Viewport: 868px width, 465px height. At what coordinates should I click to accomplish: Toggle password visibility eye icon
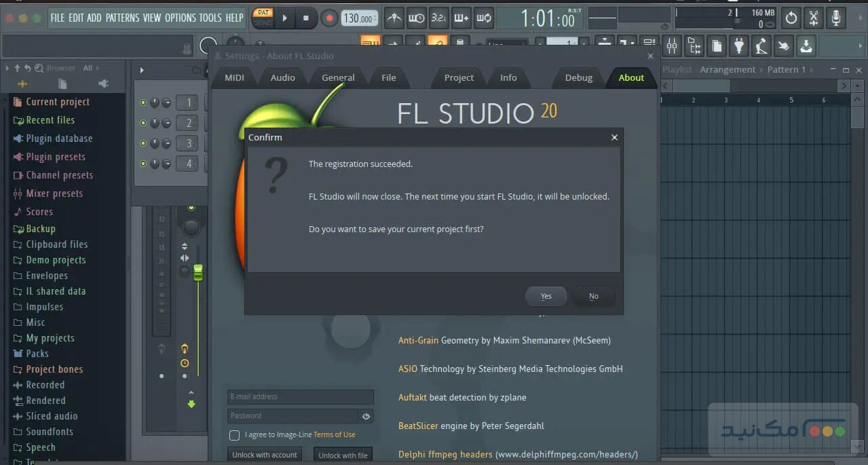[366, 415]
